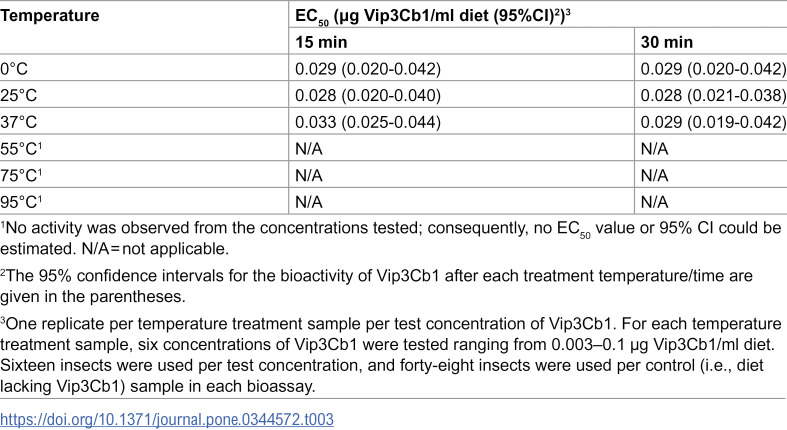Click the Temperature column header
Viewport: 787px width, 430px height.
coord(50,16)
